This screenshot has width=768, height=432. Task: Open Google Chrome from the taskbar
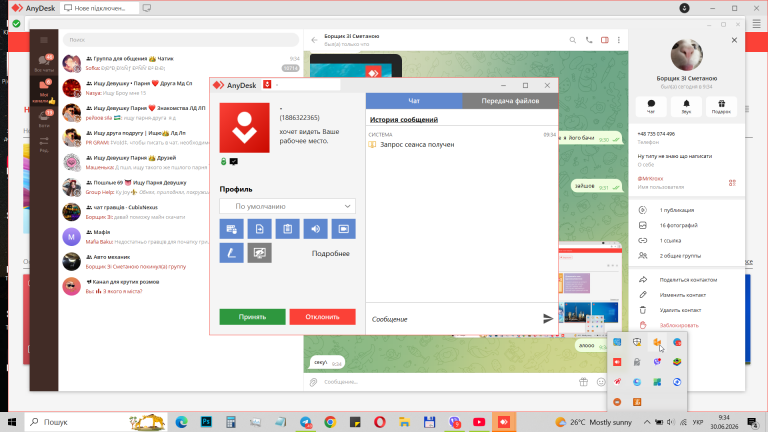pos(330,422)
